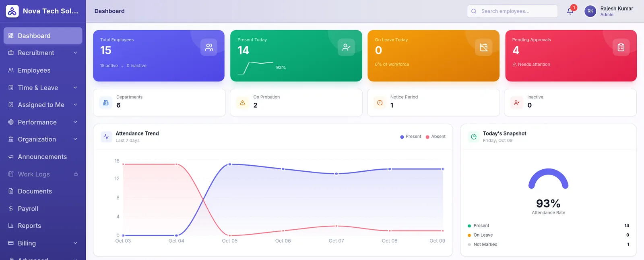644x260 pixels.
Task: Click the Notice Period alert icon
Action: pyautogui.click(x=380, y=103)
